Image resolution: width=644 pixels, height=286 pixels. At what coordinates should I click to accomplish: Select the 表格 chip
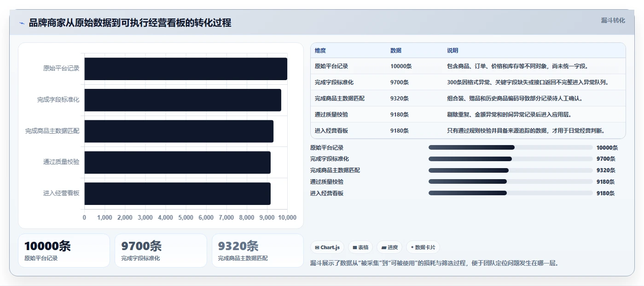(360, 247)
